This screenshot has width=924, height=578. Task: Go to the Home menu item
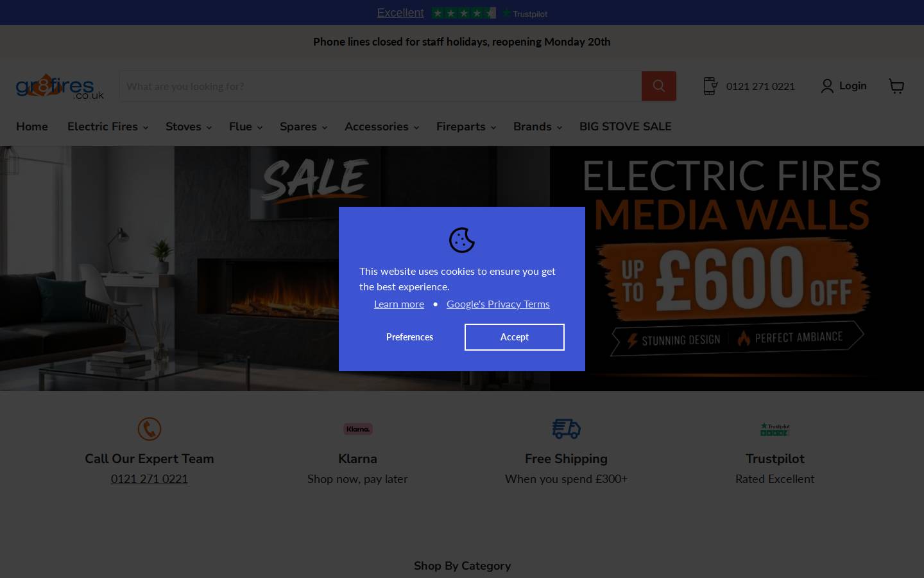(x=32, y=127)
